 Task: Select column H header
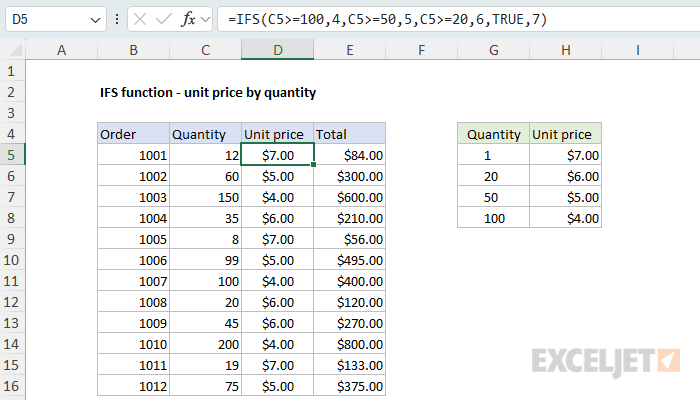566,50
